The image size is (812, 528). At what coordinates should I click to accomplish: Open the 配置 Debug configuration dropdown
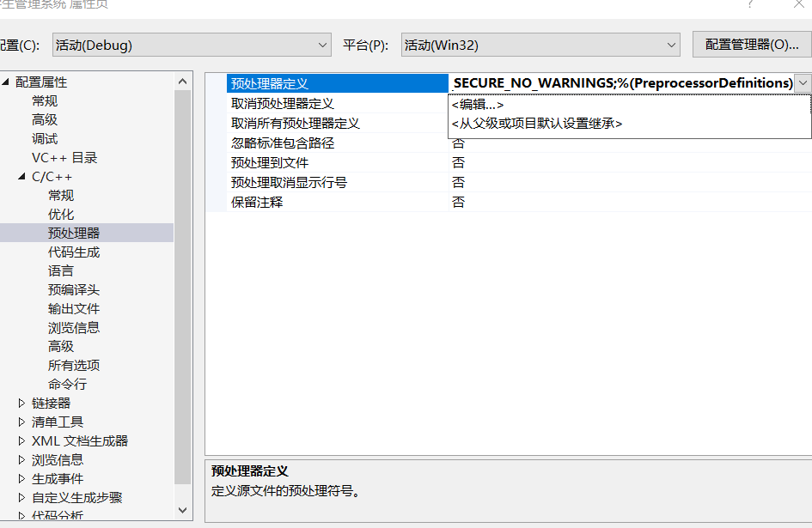(192, 45)
